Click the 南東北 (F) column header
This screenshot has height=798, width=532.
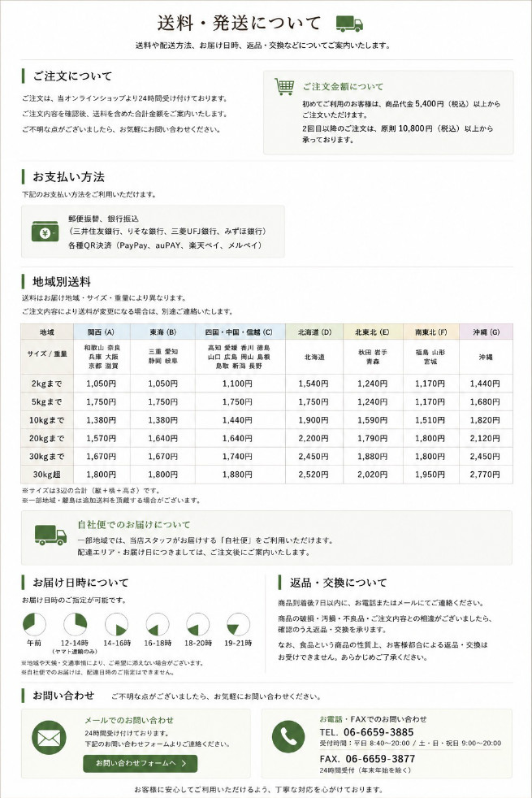(430, 332)
